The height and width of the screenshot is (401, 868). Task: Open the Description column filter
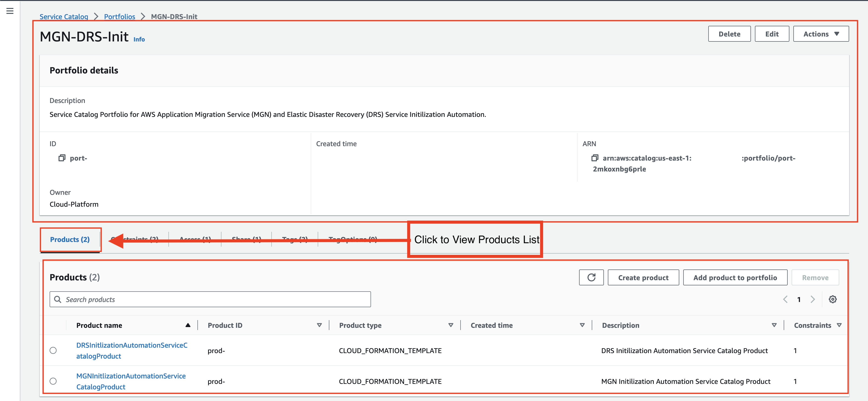coord(774,325)
